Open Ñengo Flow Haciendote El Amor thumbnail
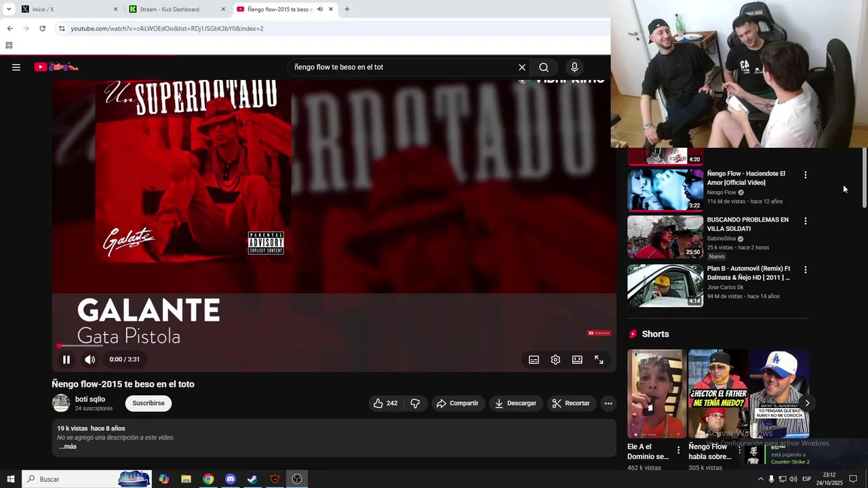This screenshot has height=488, width=868. click(x=665, y=190)
